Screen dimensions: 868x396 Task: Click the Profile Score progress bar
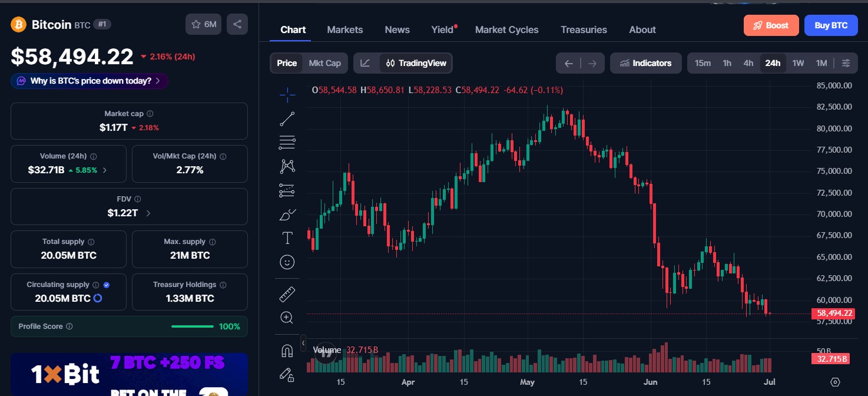click(x=193, y=326)
